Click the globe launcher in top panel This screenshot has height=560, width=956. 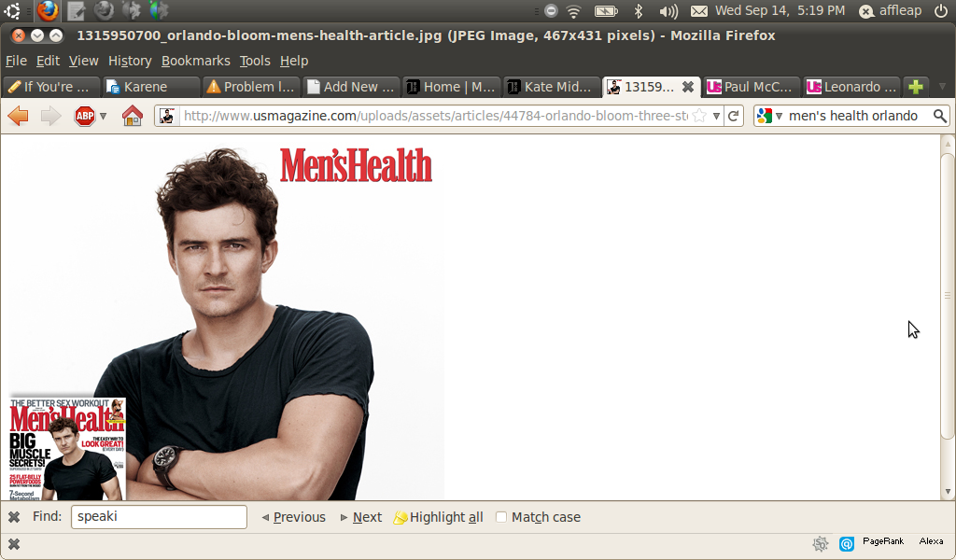point(159,10)
